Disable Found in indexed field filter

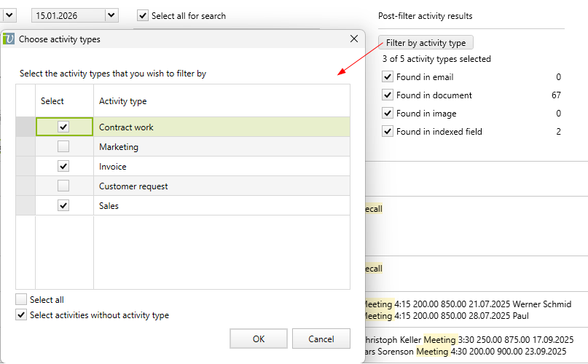point(388,131)
